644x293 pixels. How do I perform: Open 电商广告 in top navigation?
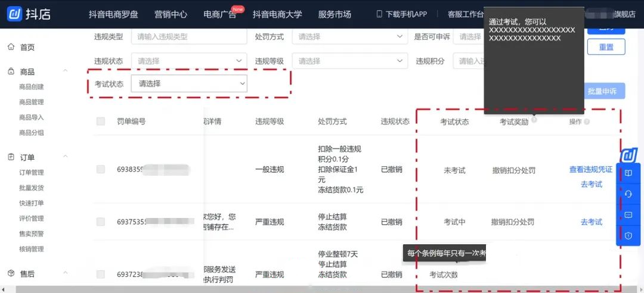point(219,14)
